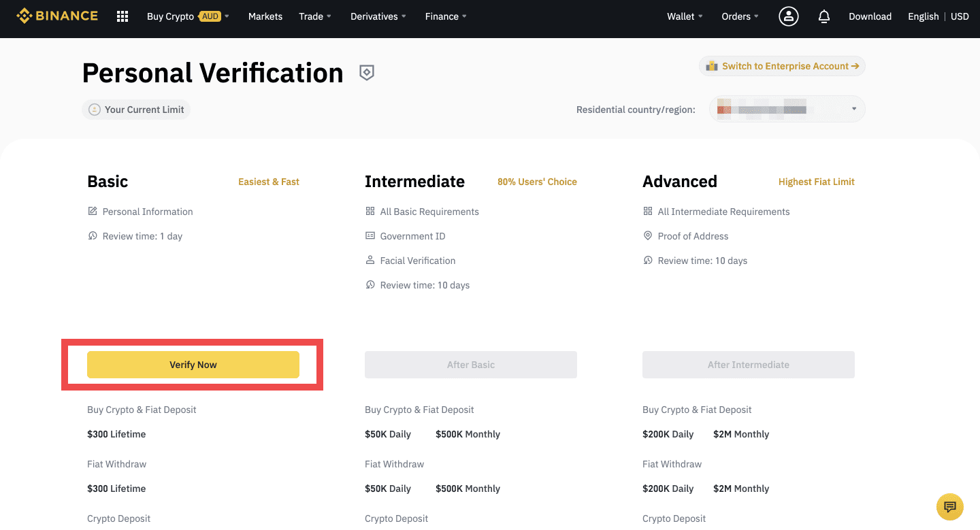Click Fiat Withdraw label under Basic

[117, 464]
